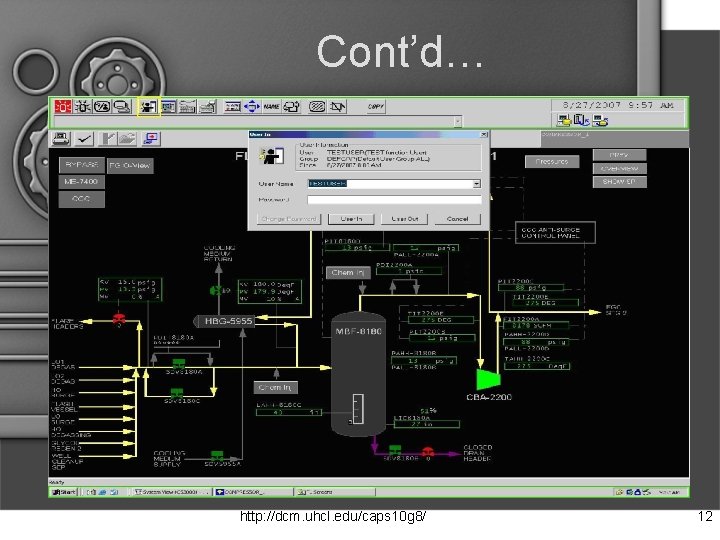Click the circulate windows icon
Image resolution: width=720 pixels, height=540 pixels.
[x=291, y=107]
